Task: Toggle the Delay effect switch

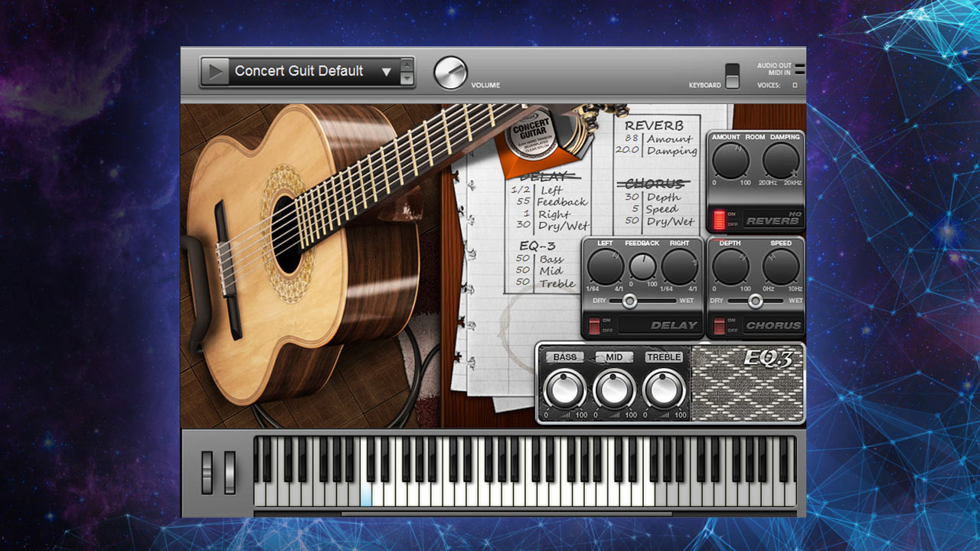Action: [x=593, y=324]
